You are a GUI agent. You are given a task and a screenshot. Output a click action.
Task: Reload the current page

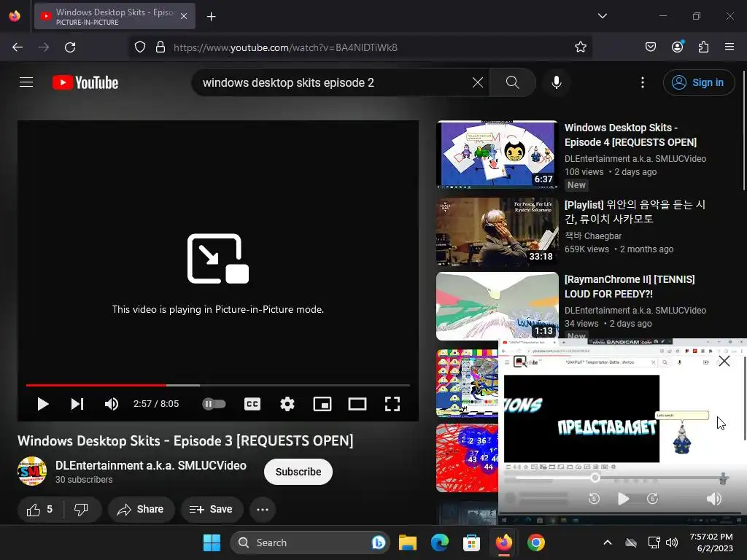coord(70,47)
